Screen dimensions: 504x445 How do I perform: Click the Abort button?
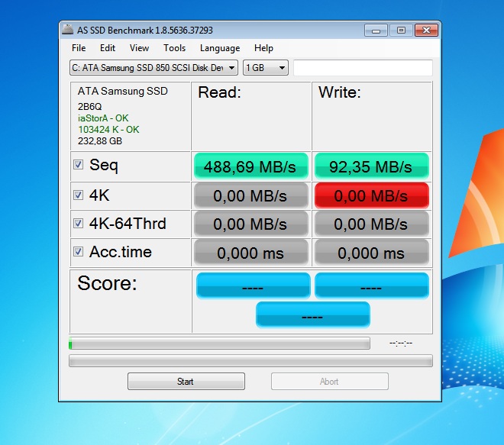pos(329,382)
